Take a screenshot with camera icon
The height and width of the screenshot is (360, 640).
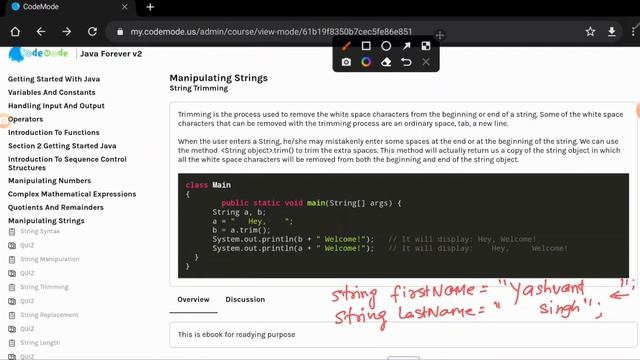[x=346, y=62]
